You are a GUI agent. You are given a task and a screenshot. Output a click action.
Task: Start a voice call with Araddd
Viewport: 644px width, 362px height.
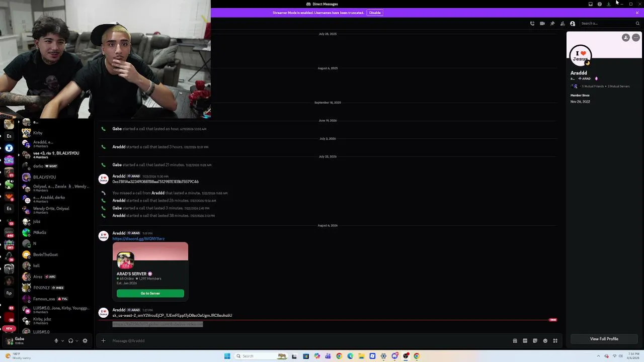pyautogui.click(x=532, y=23)
